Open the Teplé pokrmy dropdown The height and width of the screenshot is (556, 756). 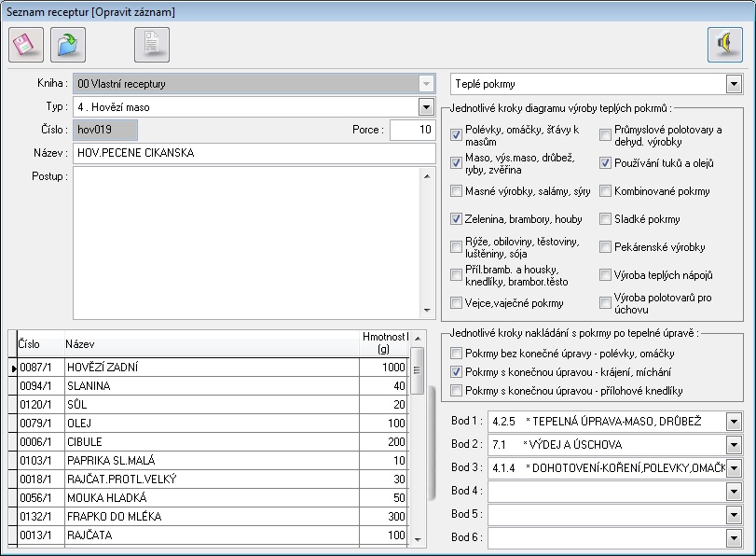coord(734,84)
